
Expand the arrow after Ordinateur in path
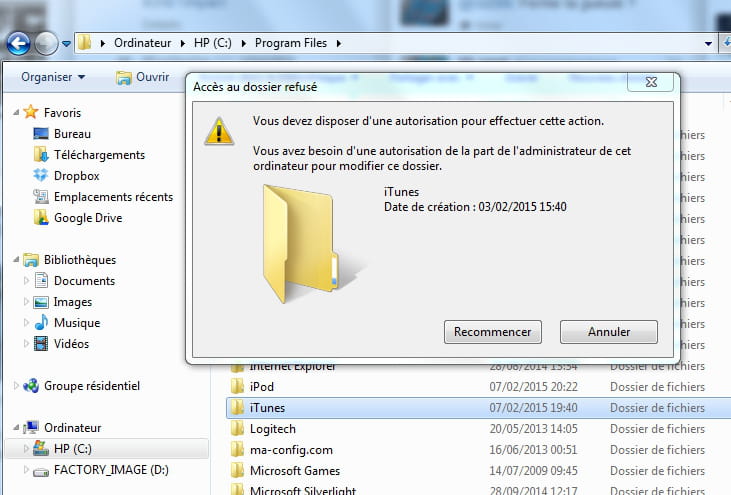pos(183,43)
